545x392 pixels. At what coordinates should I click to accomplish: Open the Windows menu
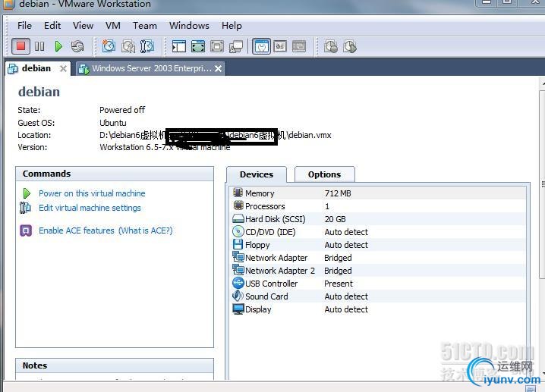(189, 26)
